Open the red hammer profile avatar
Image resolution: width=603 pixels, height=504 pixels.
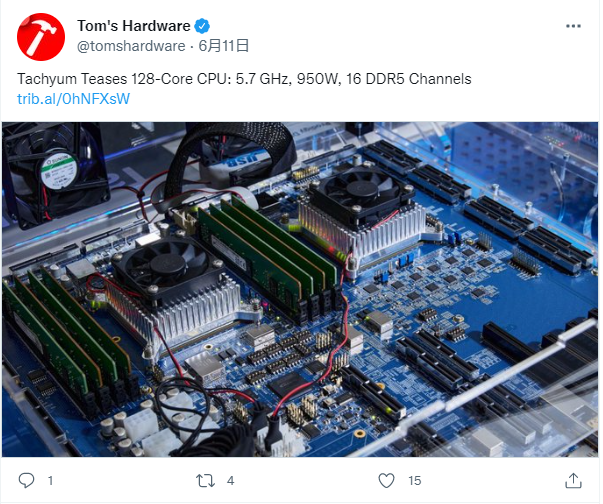coord(41,37)
